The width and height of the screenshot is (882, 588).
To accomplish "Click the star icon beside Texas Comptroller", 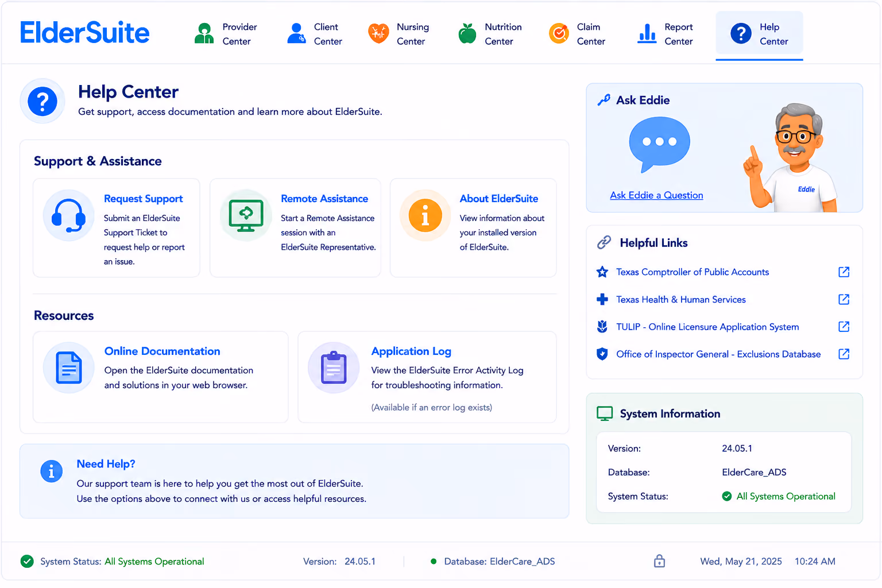I will click(x=602, y=272).
